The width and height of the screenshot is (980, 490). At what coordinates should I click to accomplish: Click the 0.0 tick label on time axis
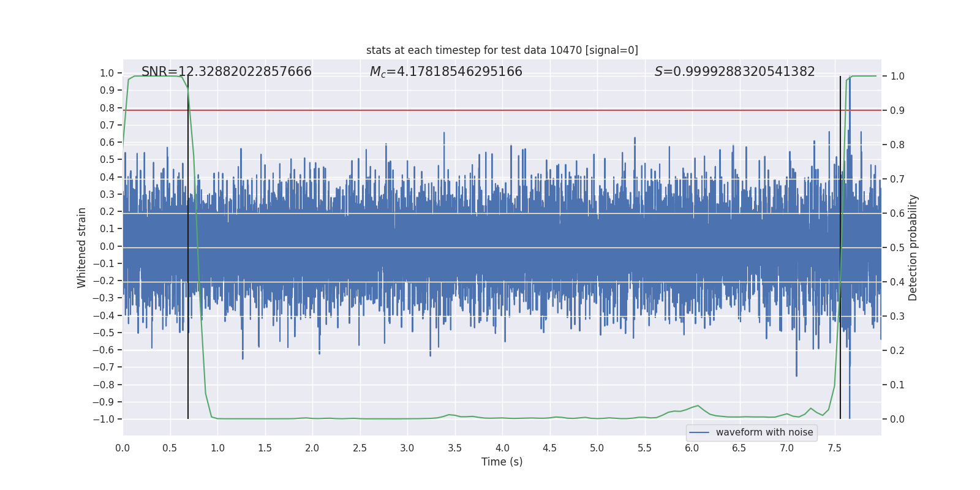[x=123, y=448]
